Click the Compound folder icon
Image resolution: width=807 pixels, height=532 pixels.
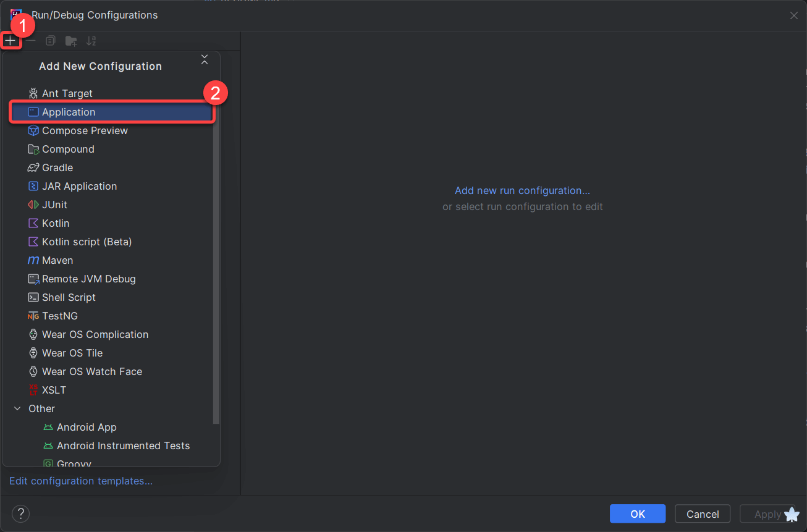tap(33, 149)
